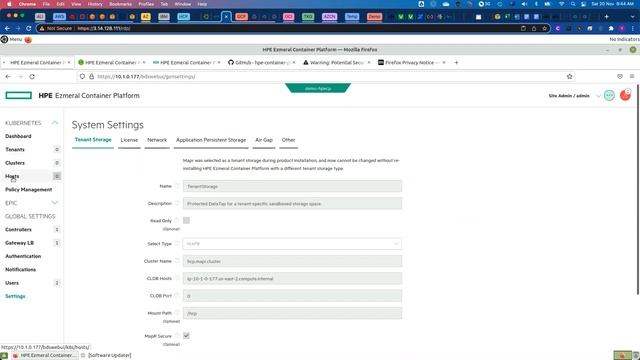Image resolution: width=640 pixels, height=360 pixels.
Task: Click help icon beside Name label
Action: coord(177,186)
